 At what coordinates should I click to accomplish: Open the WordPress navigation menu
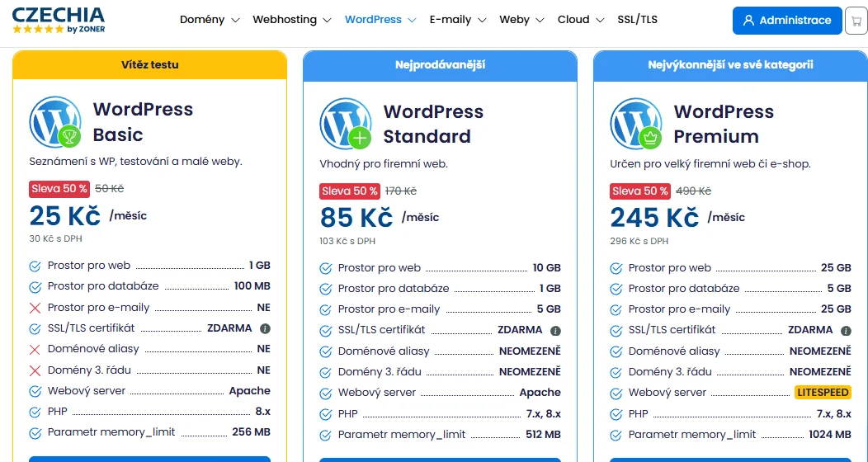380,20
